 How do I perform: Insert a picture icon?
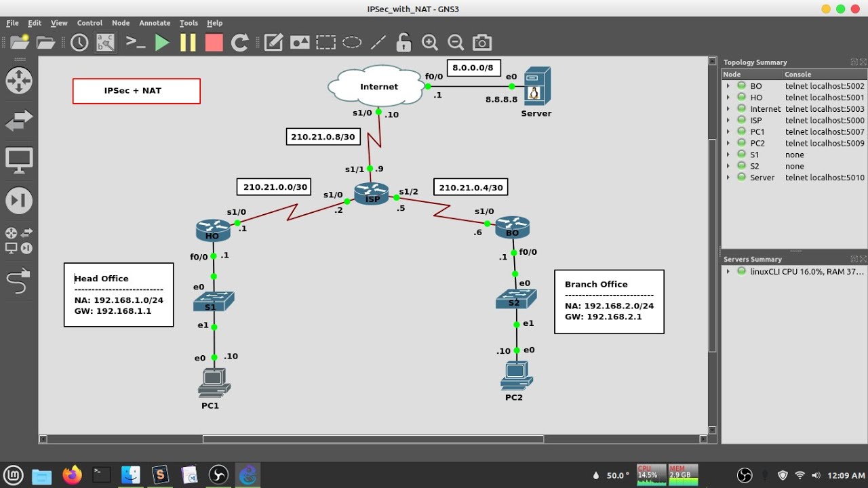pyautogui.click(x=300, y=43)
